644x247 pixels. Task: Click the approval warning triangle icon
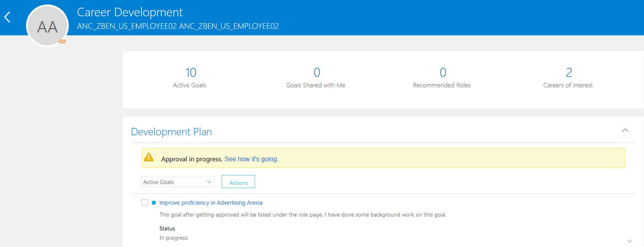tap(149, 157)
